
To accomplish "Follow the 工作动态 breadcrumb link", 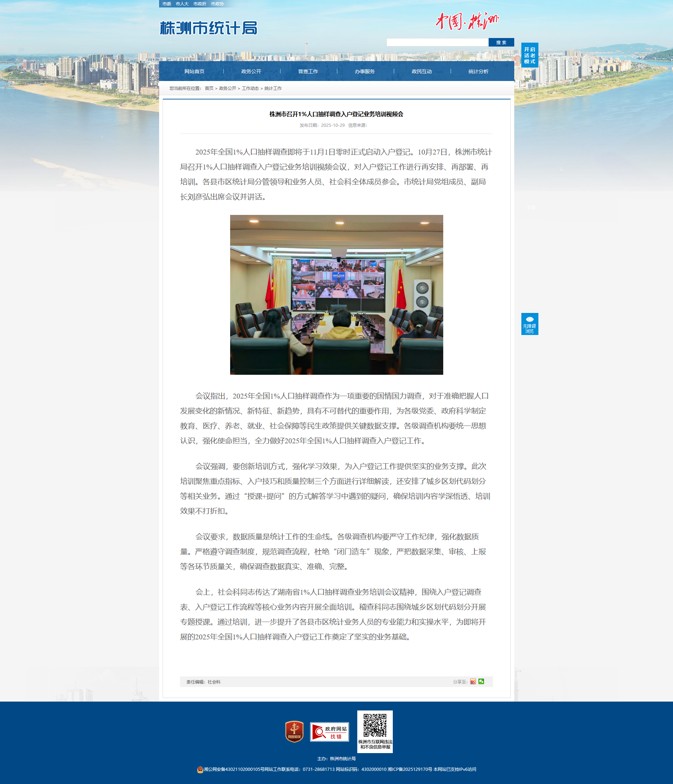I will tap(250, 88).
